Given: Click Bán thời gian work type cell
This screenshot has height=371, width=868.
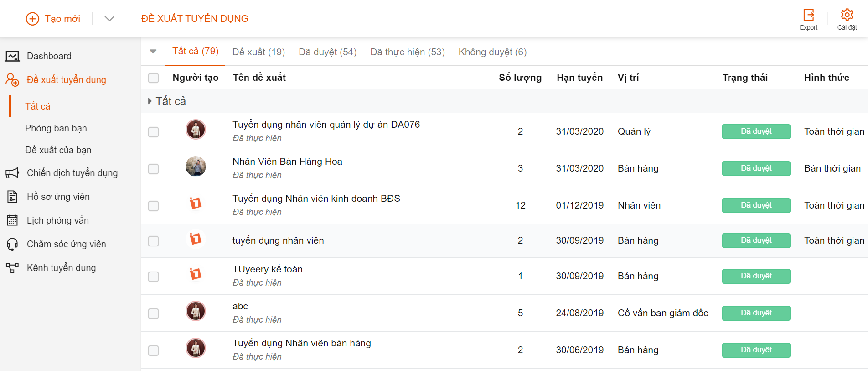Looking at the screenshot, I should click(x=832, y=168).
